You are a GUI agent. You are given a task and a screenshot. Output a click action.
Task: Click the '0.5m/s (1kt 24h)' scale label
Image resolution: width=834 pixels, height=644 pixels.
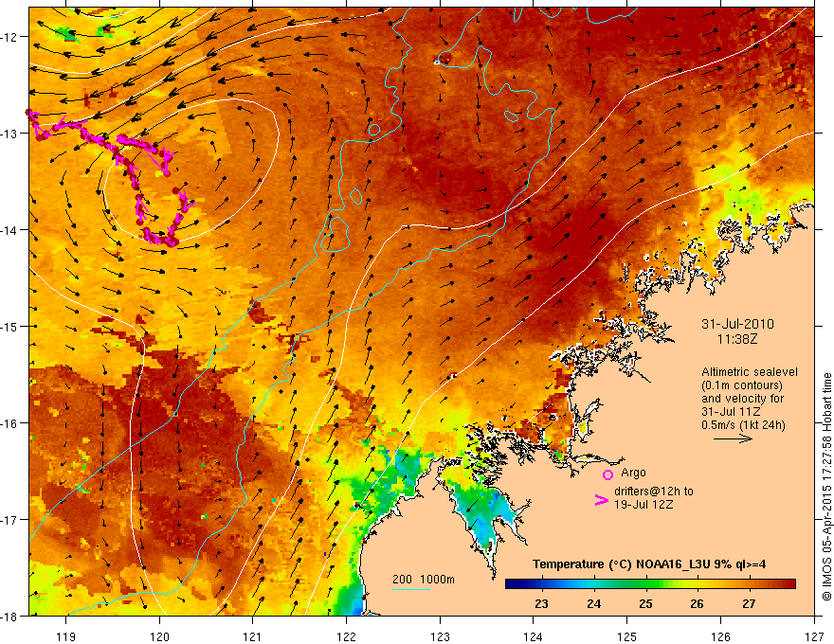pyautogui.click(x=743, y=425)
